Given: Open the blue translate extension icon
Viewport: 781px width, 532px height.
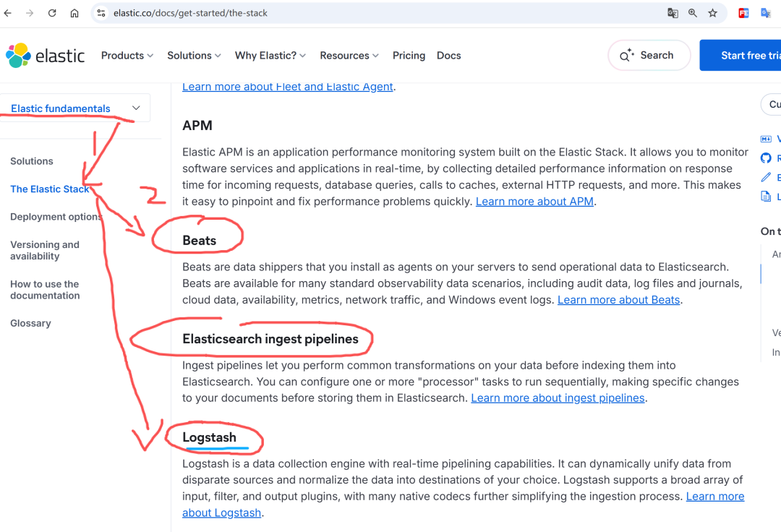Looking at the screenshot, I should point(766,13).
